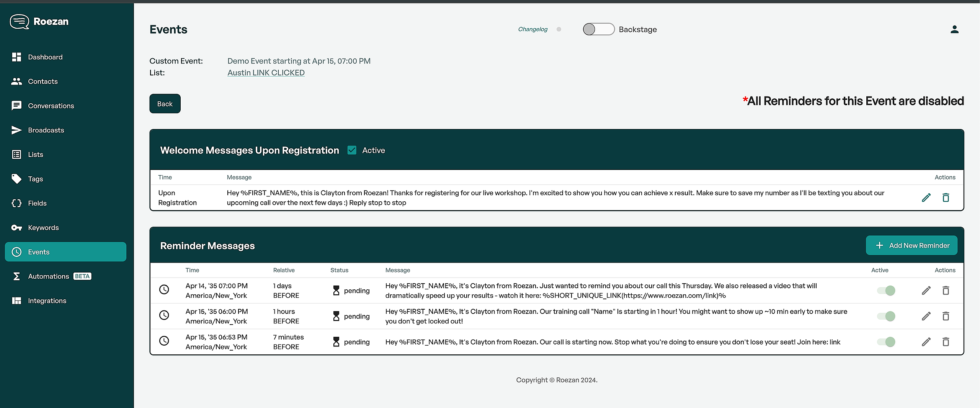Navigate to Integrations
Viewport: 980px width, 408px height.
tap(66, 301)
